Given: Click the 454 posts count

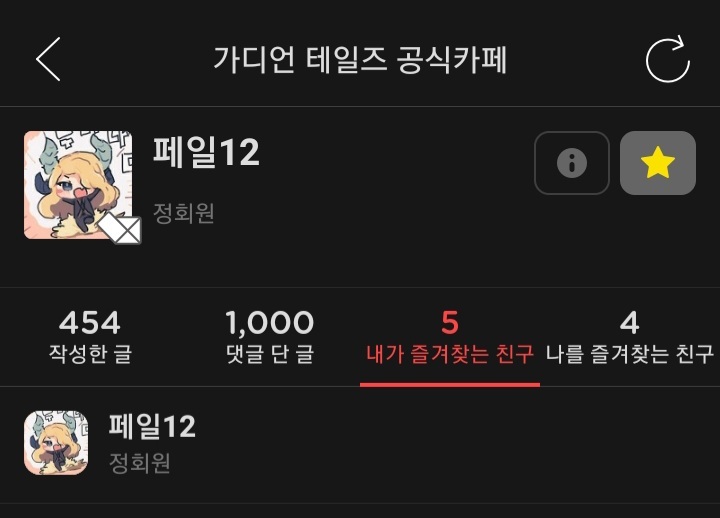Looking at the screenshot, I should coord(90,322).
